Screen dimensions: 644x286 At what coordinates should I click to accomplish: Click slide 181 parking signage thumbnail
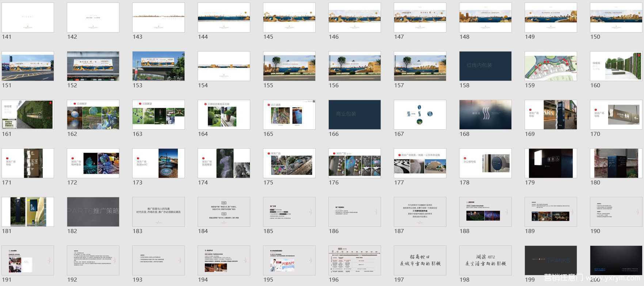click(x=28, y=212)
